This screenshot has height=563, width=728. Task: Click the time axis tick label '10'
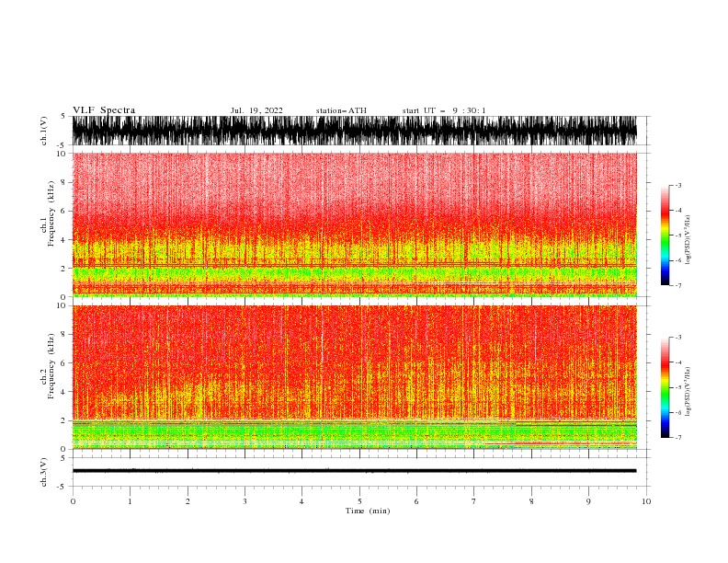(x=646, y=501)
